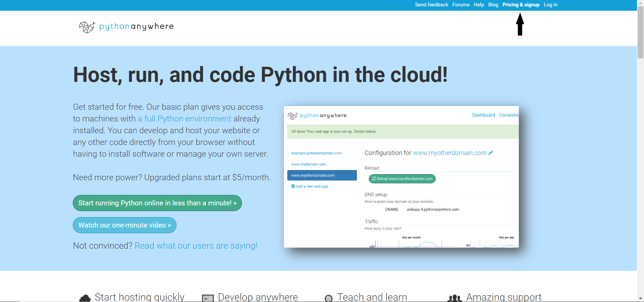Open Pricing & signup in the top navigation
This screenshot has width=644, height=302.
pyautogui.click(x=521, y=5)
